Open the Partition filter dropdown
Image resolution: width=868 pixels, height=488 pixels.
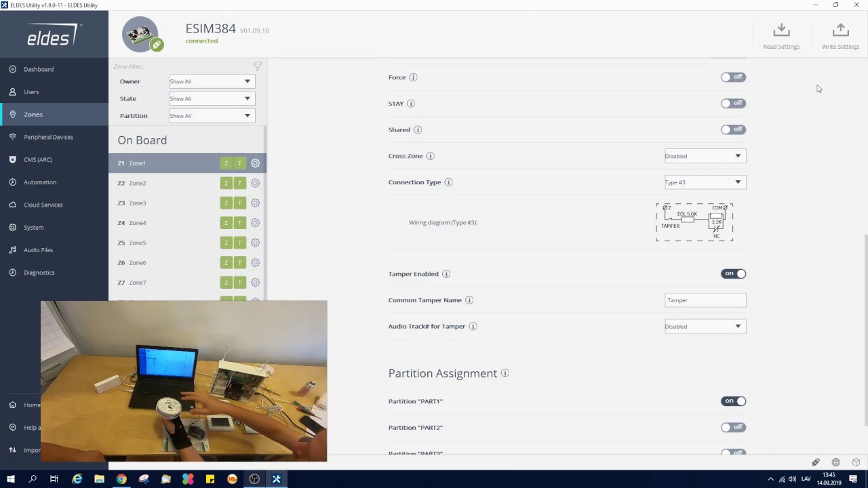(212, 116)
